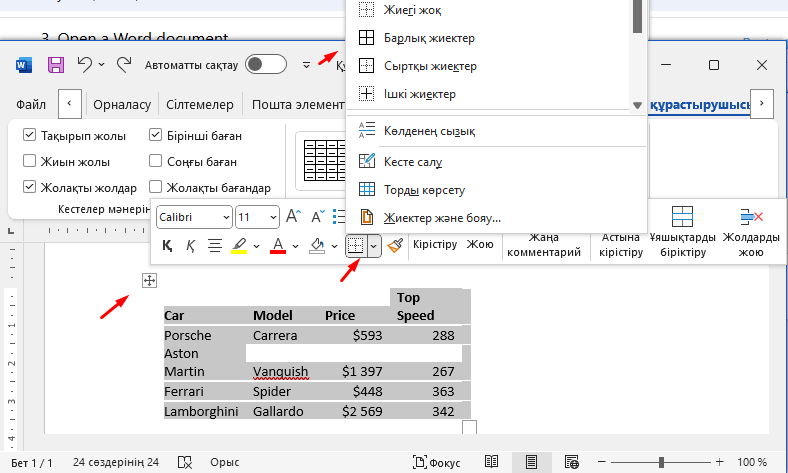Uncheck Жолақты жолдар checkbox
The width and height of the screenshot is (788, 473).
30,187
